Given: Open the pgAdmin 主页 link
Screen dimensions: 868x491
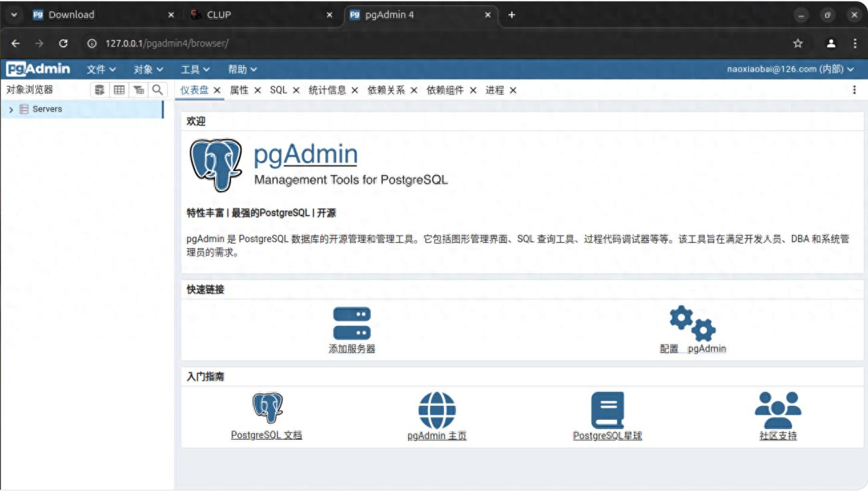Looking at the screenshot, I should pos(437,436).
